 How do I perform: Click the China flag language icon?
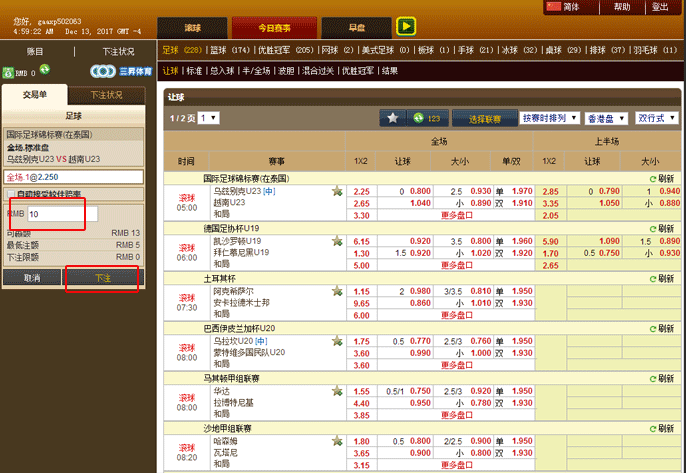coord(554,6)
